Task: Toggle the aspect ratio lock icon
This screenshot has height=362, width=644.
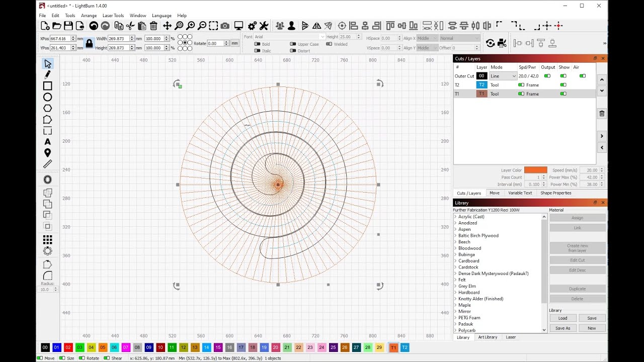Action: (89, 43)
